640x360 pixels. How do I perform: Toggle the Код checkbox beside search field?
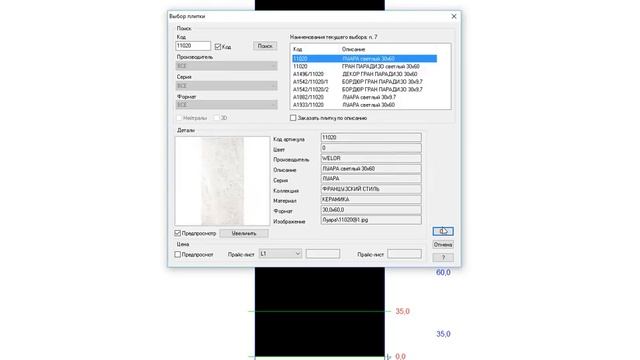coord(218,47)
